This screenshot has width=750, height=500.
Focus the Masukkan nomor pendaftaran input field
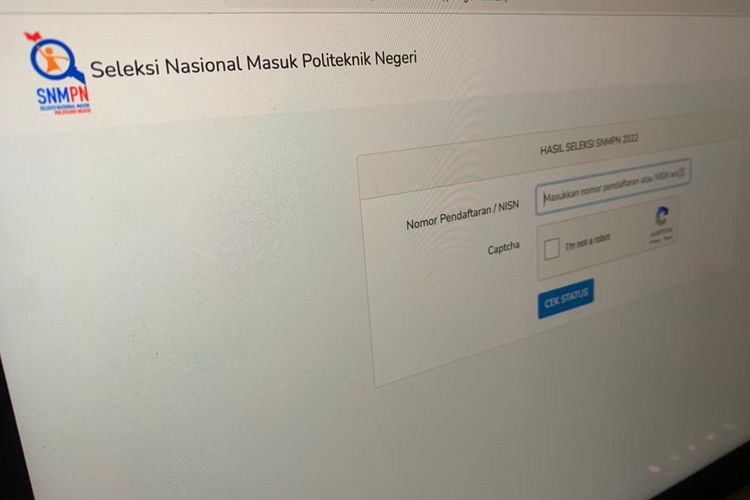[x=613, y=186]
